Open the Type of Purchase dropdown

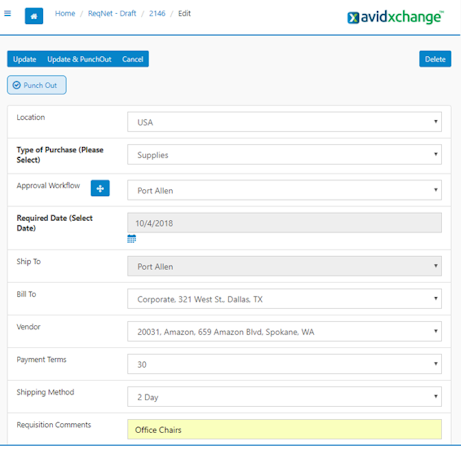(x=284, y=154)
